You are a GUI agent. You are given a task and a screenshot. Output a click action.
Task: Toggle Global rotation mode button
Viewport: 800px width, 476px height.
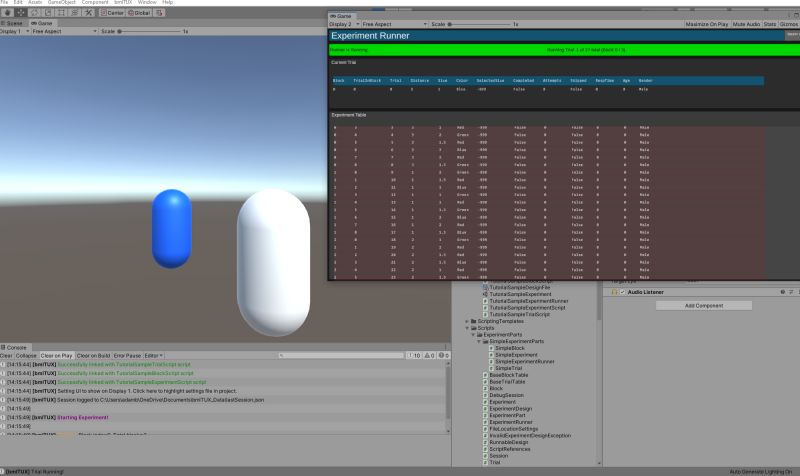(139, 13)
